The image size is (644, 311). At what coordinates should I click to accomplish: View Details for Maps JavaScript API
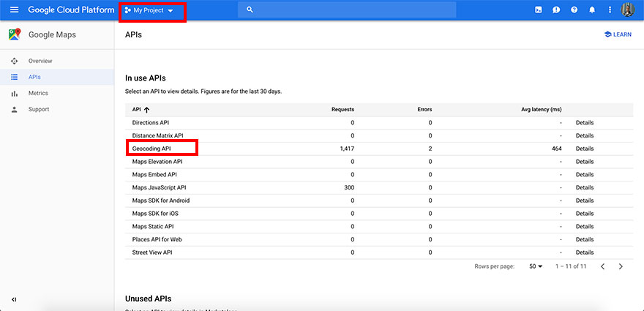tap(584, 187)
